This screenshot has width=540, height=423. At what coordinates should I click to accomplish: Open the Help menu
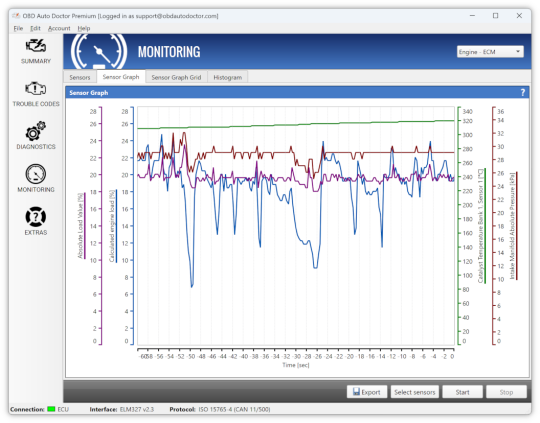(84, 28)
